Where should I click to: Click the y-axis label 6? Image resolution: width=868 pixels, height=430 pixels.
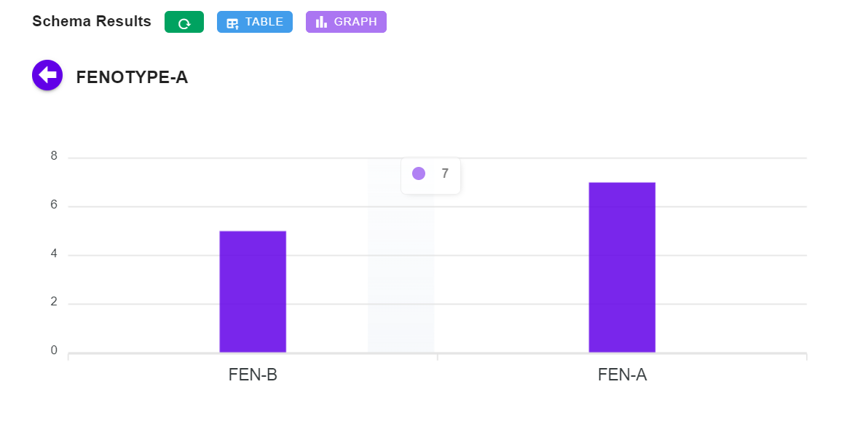[54, 205]
